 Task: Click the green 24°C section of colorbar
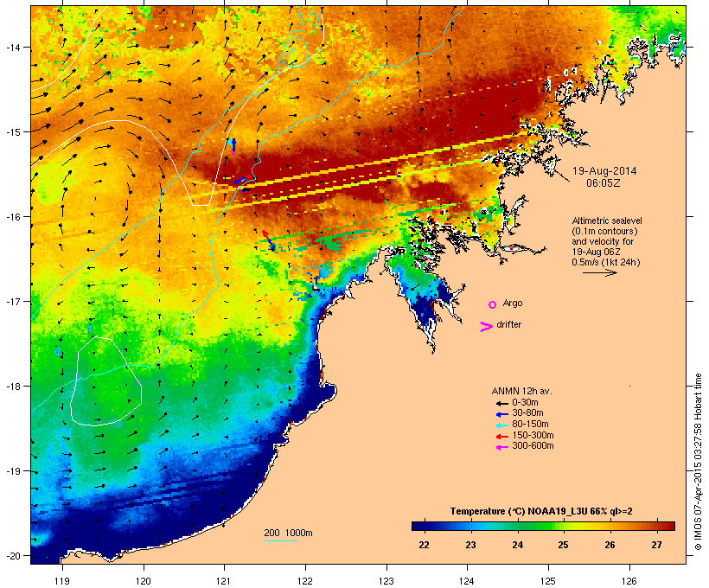(x=518, y=526)
